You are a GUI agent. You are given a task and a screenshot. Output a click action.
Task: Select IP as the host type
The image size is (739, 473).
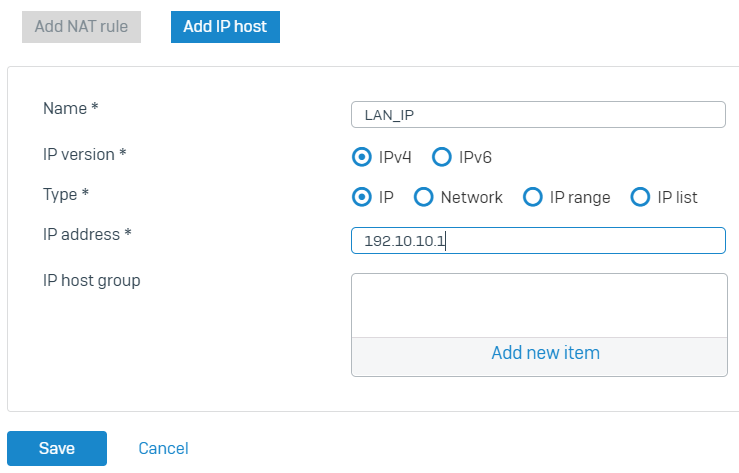click(361, 197)
